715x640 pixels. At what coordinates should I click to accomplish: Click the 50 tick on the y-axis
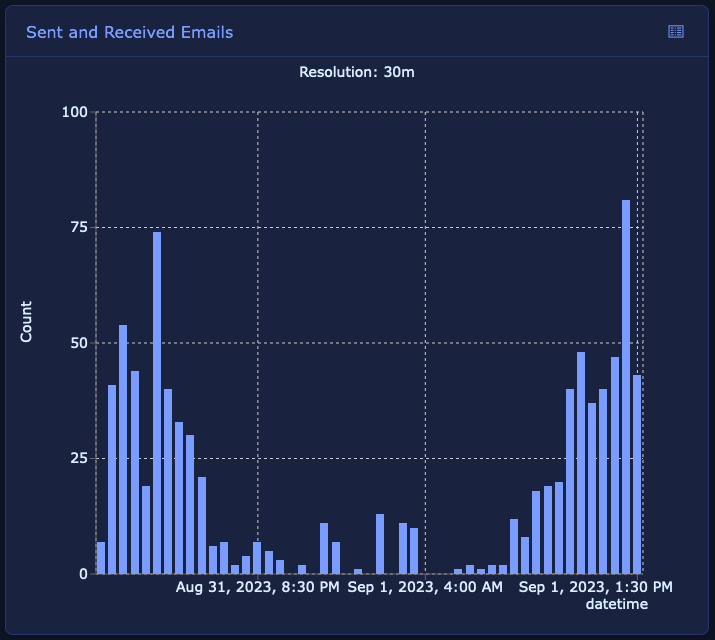78,343
